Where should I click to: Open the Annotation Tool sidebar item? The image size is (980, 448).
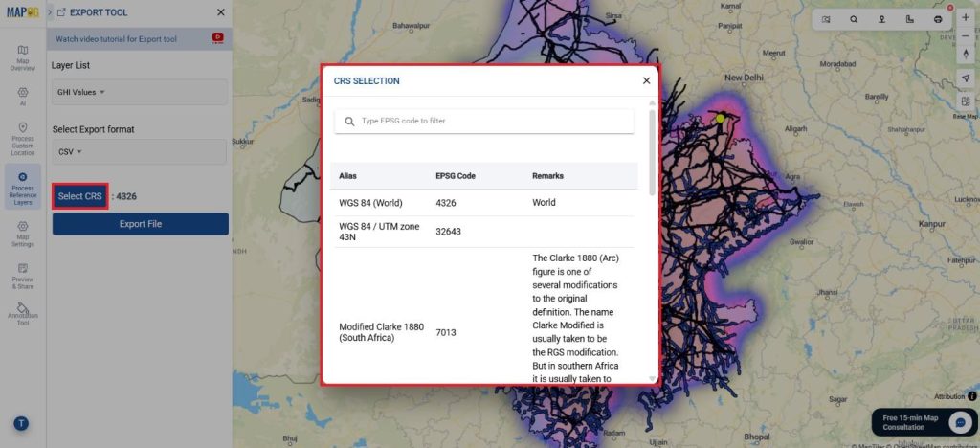tap(23, 314)
